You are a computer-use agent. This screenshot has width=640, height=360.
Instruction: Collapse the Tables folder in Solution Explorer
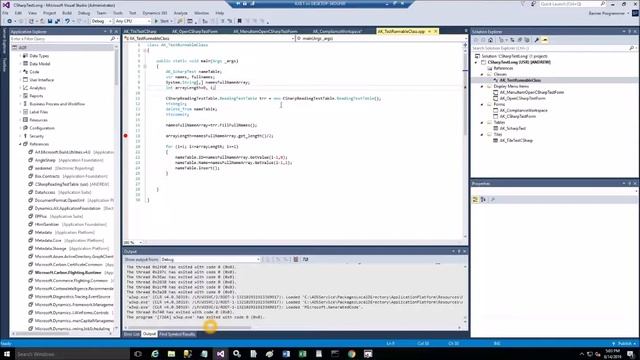point(482,122)
